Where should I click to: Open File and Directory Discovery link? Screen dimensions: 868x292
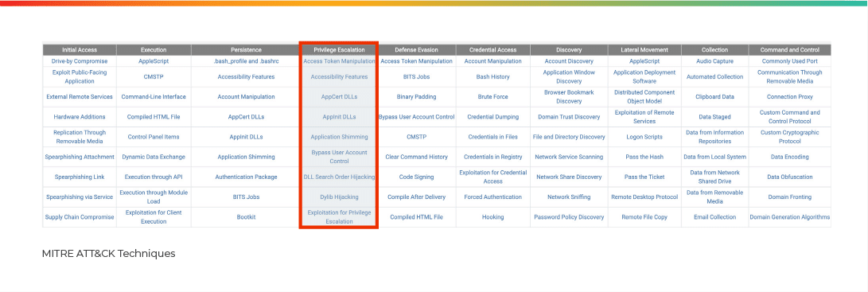click(569, 137)
